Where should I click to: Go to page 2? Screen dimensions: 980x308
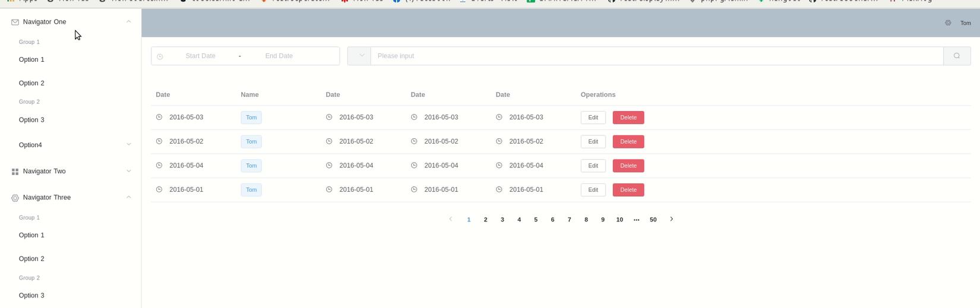tap(485, 220)
